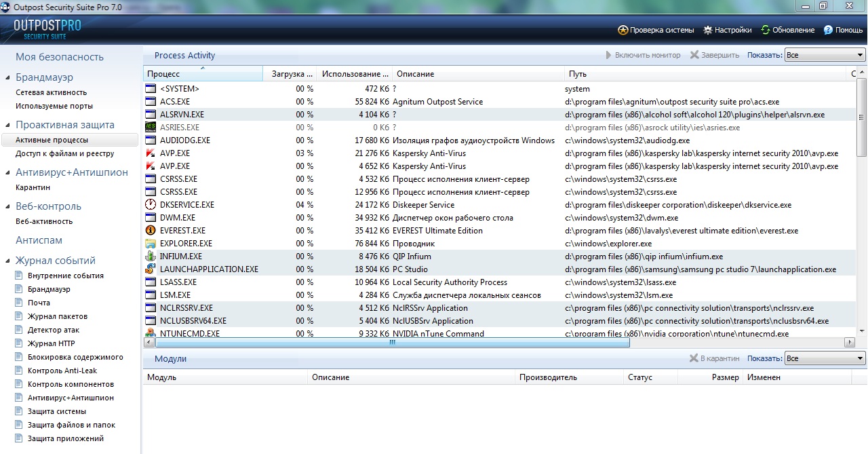Viewport: 868px width, 454px height.
Task: Click the LAUNCHAPPLICATION.EXE Samsung icon
Action: tap(151, 269)
